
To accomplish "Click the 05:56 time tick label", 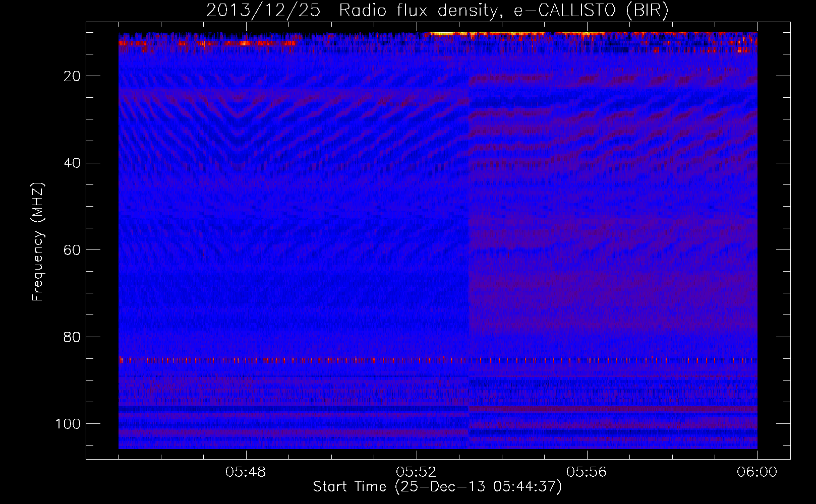I will (x=587, y=472).
